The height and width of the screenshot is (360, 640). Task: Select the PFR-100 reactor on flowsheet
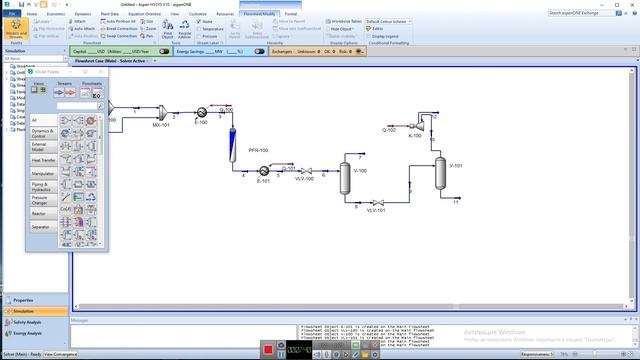(233, 145)
